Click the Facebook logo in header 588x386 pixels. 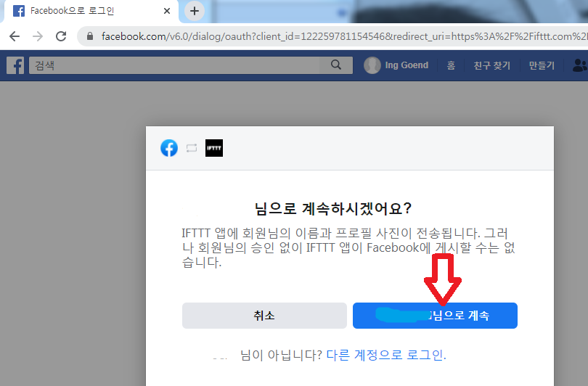click(x=15, y=65)
